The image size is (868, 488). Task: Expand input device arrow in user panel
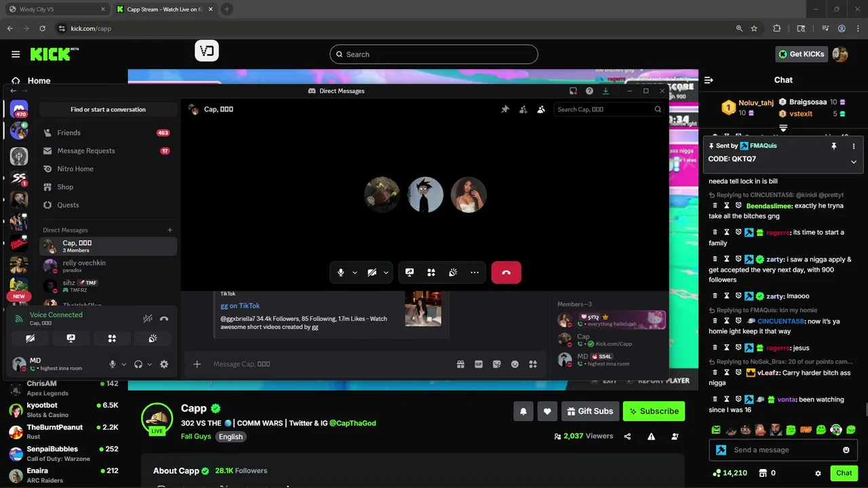123,364
